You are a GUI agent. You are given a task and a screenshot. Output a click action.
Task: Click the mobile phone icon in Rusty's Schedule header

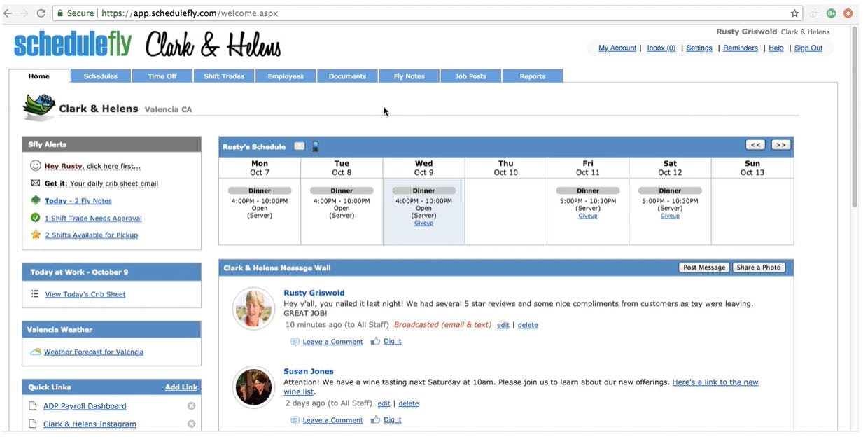click(x=316, y=146)
